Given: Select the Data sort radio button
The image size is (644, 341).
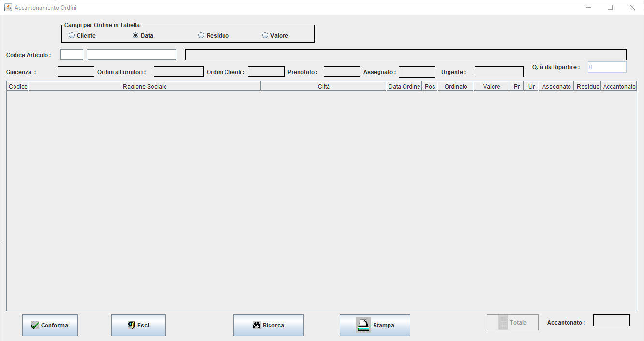Looking at the screenshot, I should [x=135, y=35].
